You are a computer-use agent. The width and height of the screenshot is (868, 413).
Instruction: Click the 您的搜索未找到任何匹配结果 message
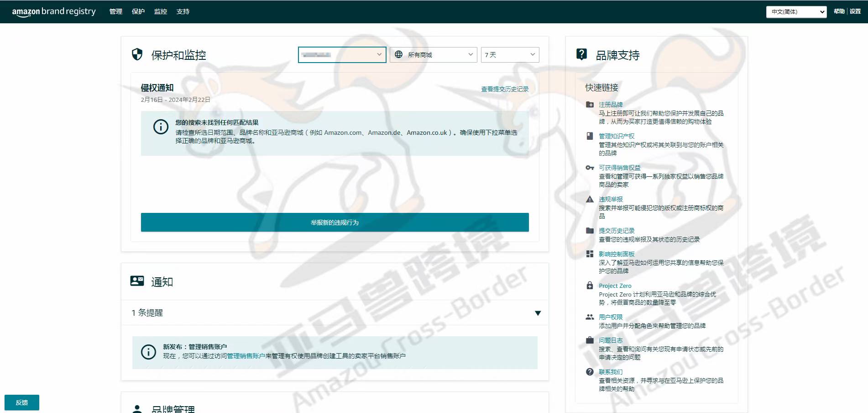click(x=217, y=122)
